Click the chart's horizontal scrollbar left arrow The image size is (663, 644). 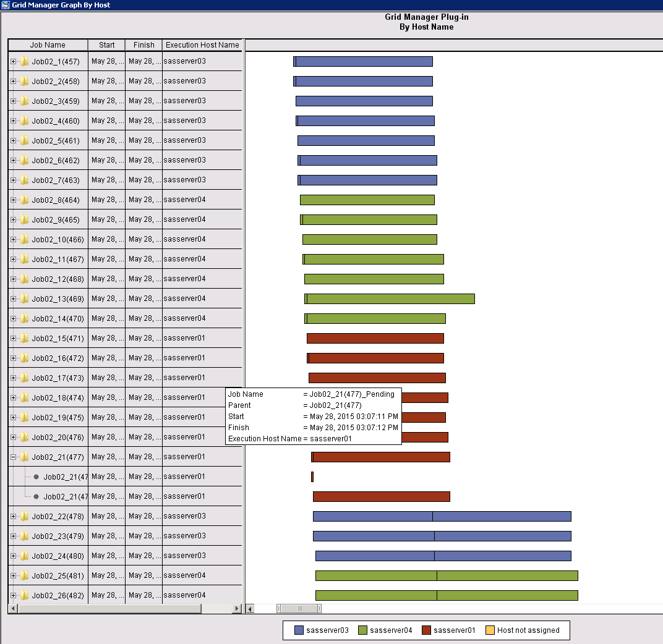(250, 609)
